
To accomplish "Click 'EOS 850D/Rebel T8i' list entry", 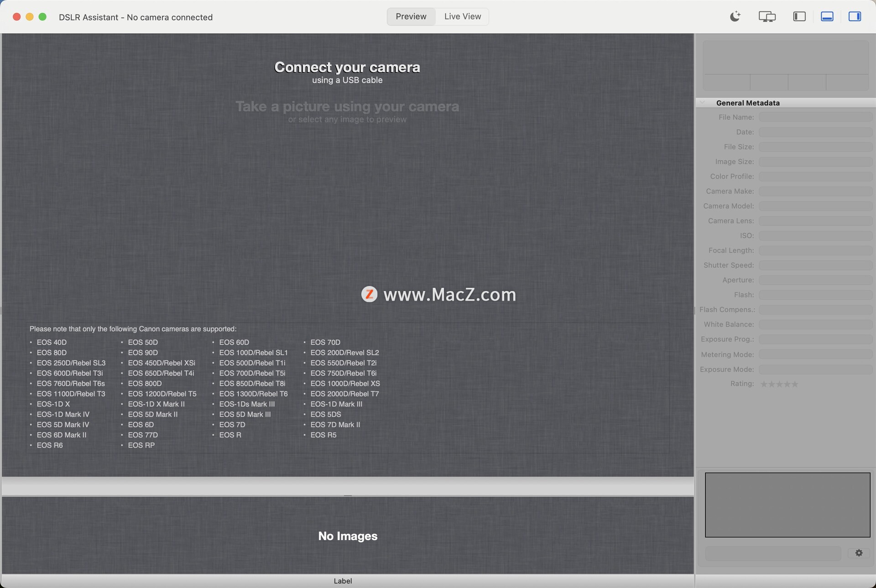I will coord(252,384).
